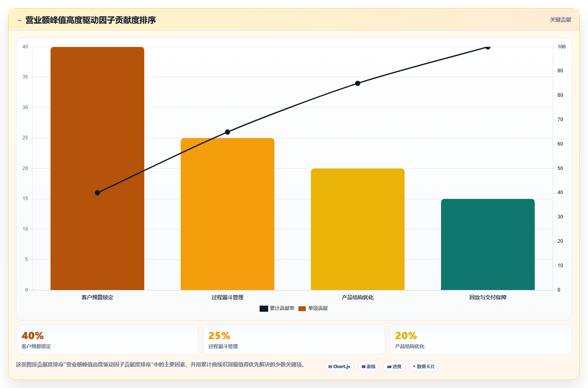
Task: Click the 表格 tag chip
Action: tap(369, 366)
